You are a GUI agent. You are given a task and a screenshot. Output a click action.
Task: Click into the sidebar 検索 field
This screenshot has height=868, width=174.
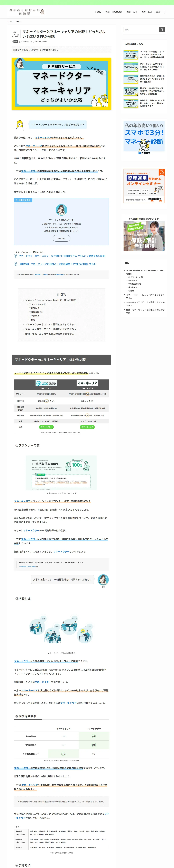click(141, 30)
